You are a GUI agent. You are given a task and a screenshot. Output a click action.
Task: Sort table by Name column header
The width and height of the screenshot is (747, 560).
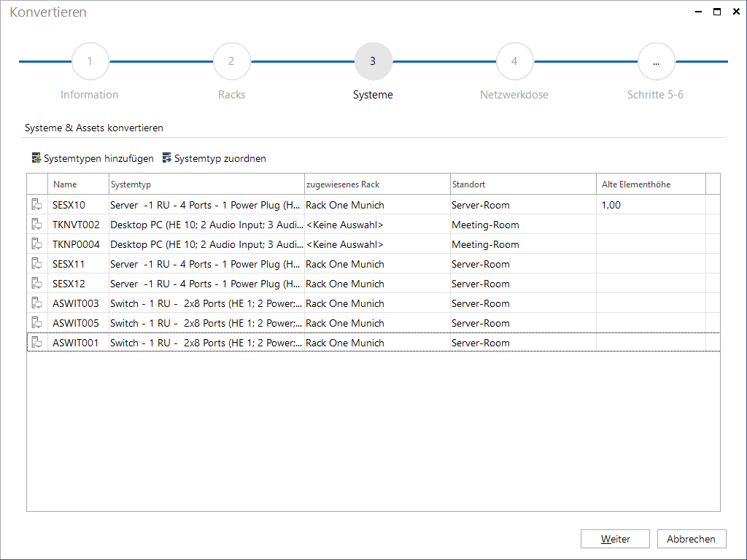[79, 184]
